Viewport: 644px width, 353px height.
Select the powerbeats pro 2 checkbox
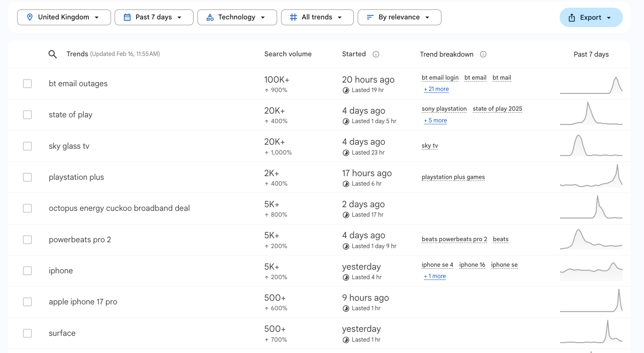pos(27,240)
